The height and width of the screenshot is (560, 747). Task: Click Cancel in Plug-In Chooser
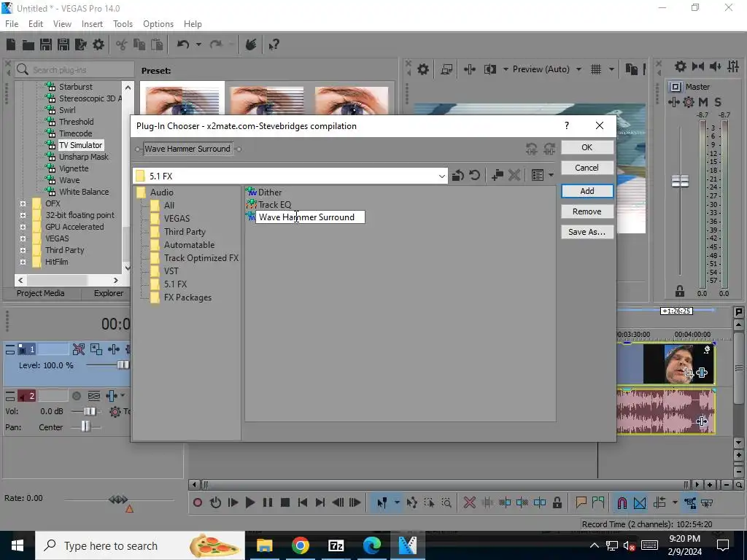pos(587,168)
